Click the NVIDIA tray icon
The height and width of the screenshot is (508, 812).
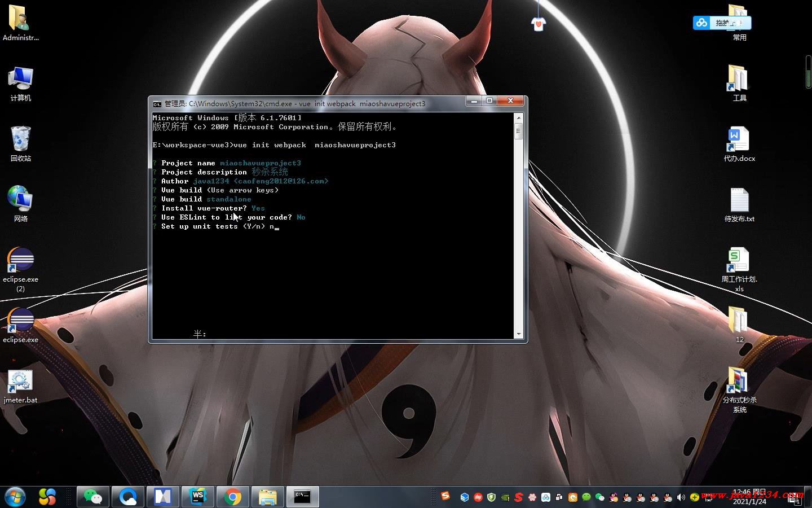tap(505, 497)
